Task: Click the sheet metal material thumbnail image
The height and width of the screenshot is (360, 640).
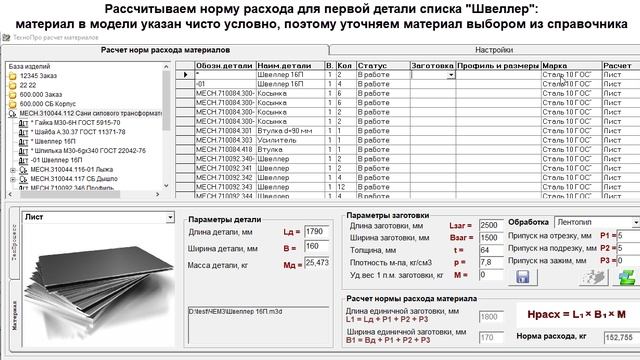Action: 98,285
